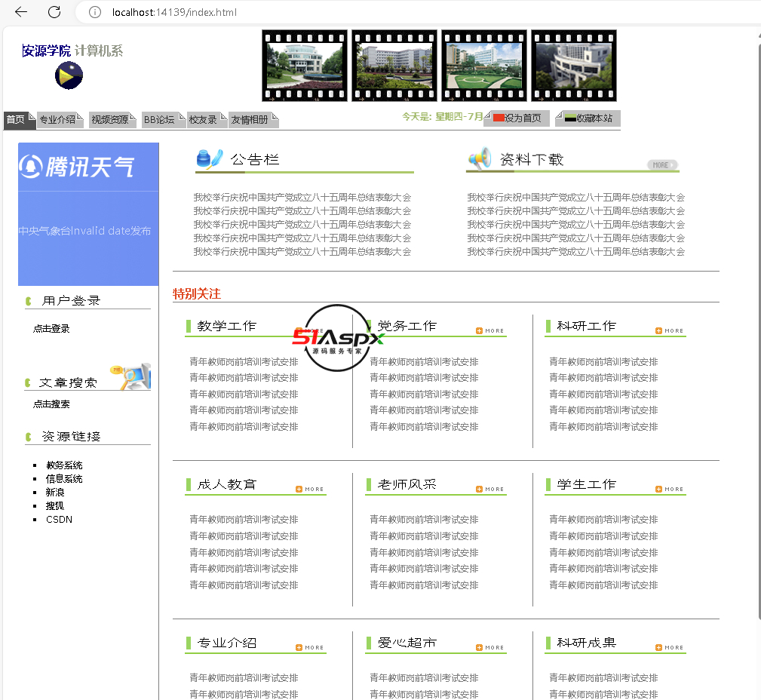Open first article under 学生工作

[x=604, y=520]
